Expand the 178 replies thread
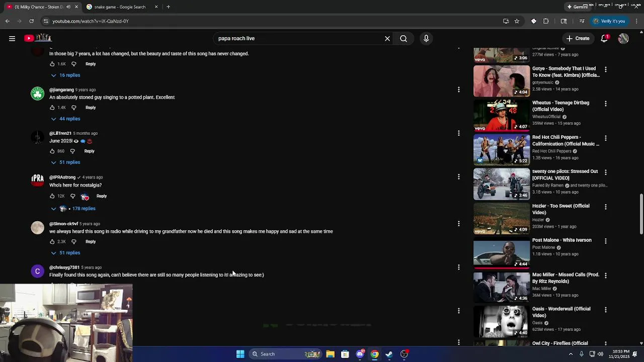 (x=73, y=208)
